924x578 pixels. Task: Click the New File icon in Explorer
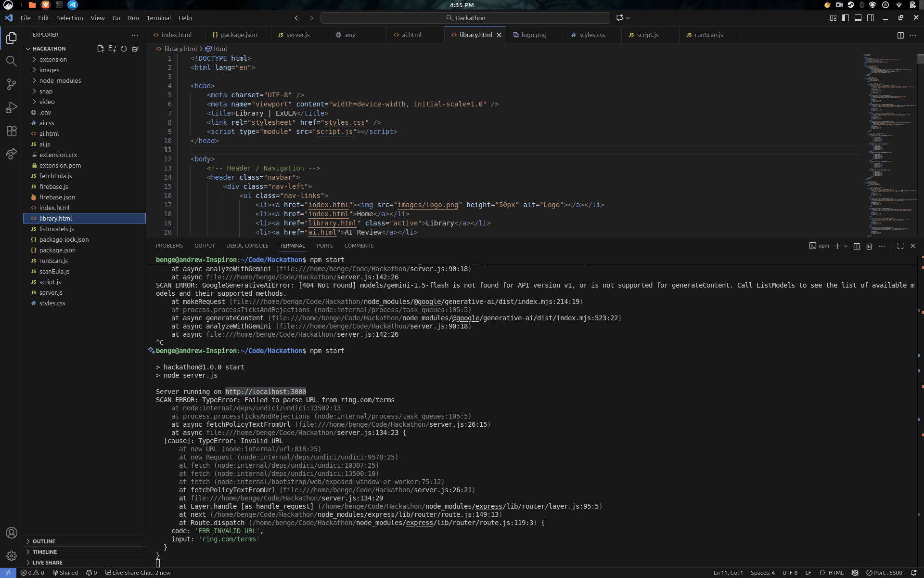pos(100,49)
